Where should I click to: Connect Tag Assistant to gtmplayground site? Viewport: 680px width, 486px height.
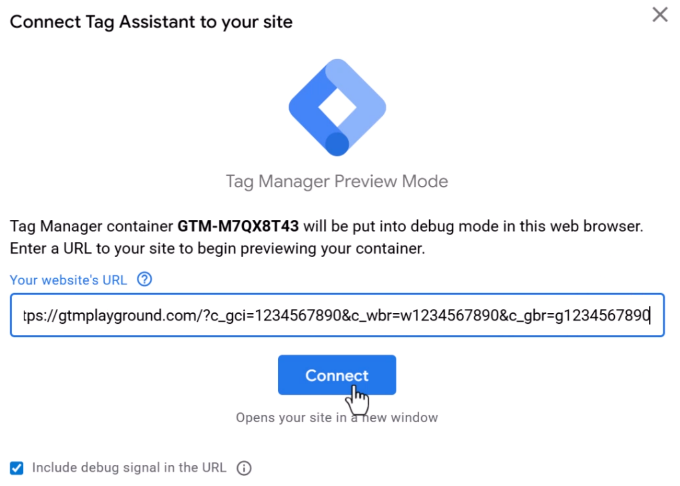click(337, 375)
